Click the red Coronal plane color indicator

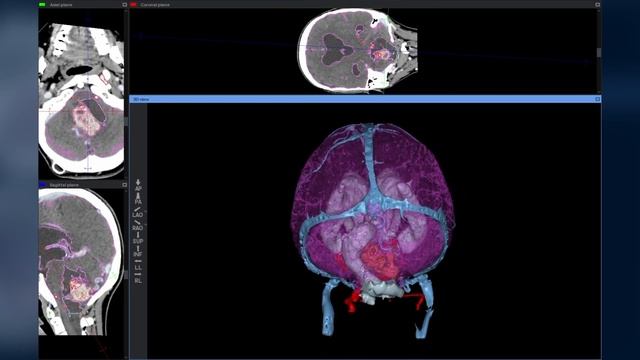coord(133,5)
